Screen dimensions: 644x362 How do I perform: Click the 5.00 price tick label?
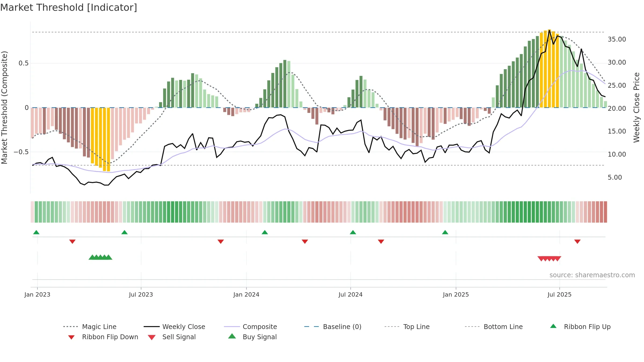[x=615, y=178]
